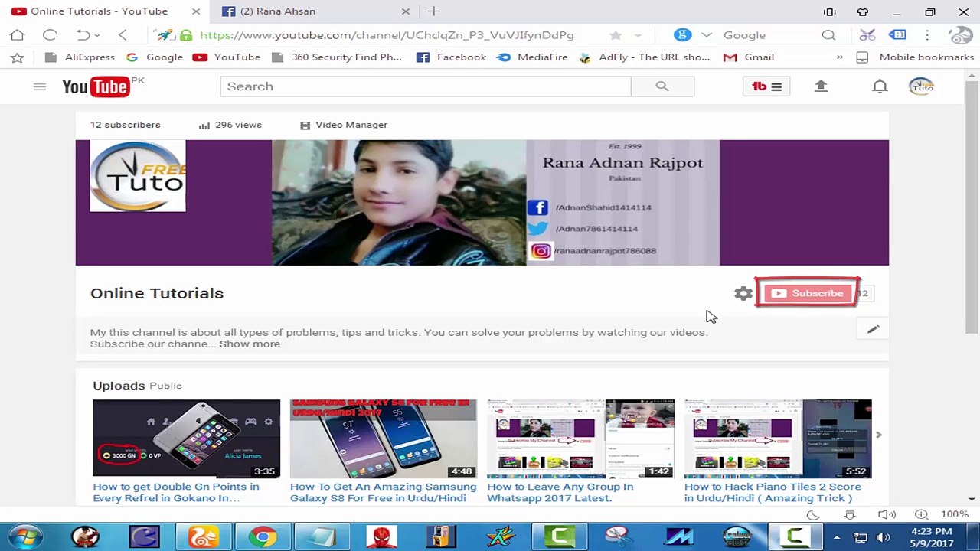Click the Video Manager icon
Screen dimensions: 980x551
tap(305, 125)
